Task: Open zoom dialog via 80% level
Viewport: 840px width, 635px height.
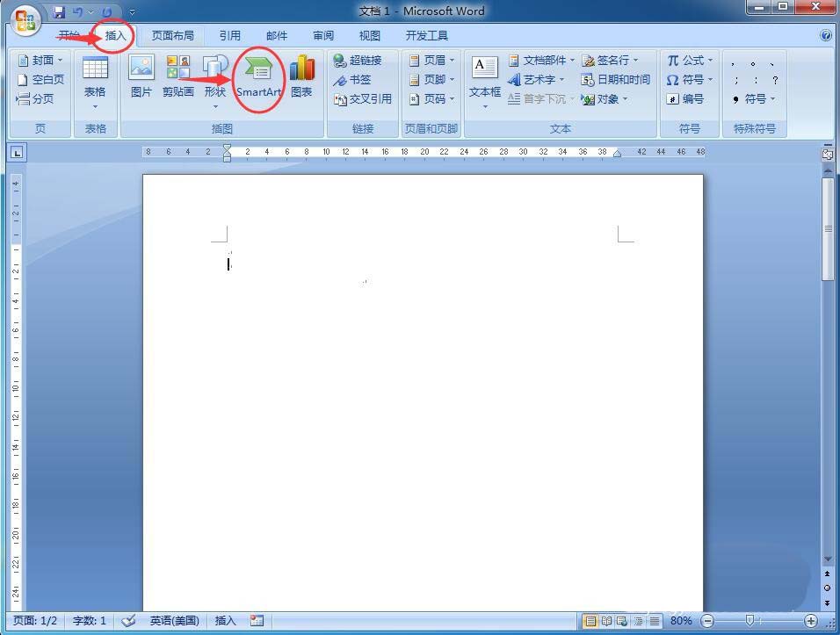Action: pos(681,621)
